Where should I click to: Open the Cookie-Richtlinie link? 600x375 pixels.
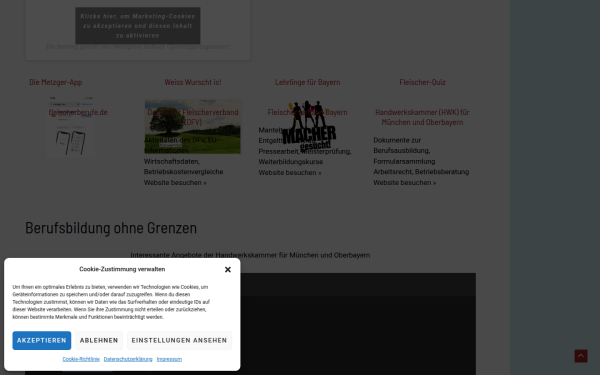click(x=81, y=359)
